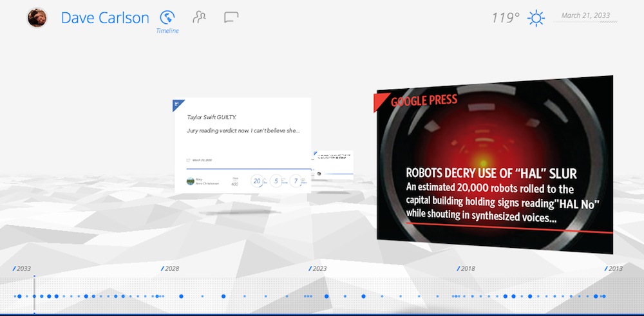Viewport: 644px width, 316px height.
Task: Click the GOOGLE PRESS source label
Action: 424,100
